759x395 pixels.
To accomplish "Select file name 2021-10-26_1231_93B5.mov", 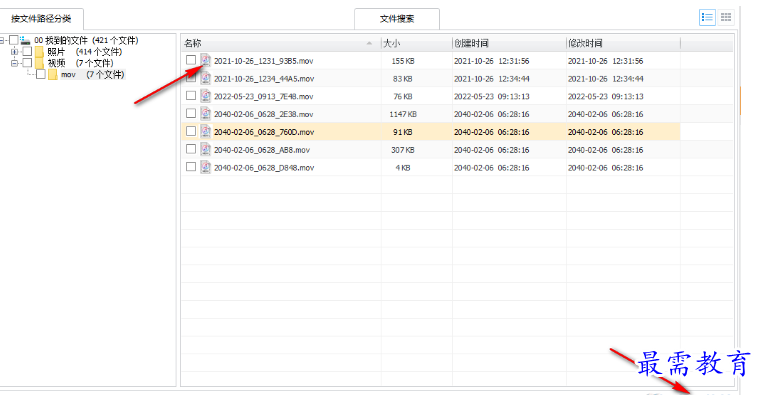I will coord(264,61).
